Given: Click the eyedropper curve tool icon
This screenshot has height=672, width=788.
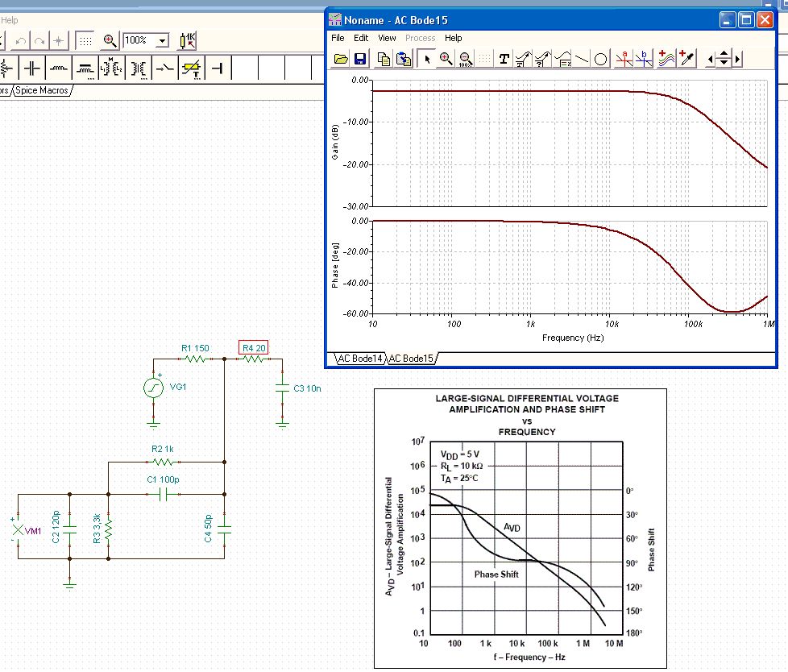Looking at the screenshot, I should click(687, 59).
